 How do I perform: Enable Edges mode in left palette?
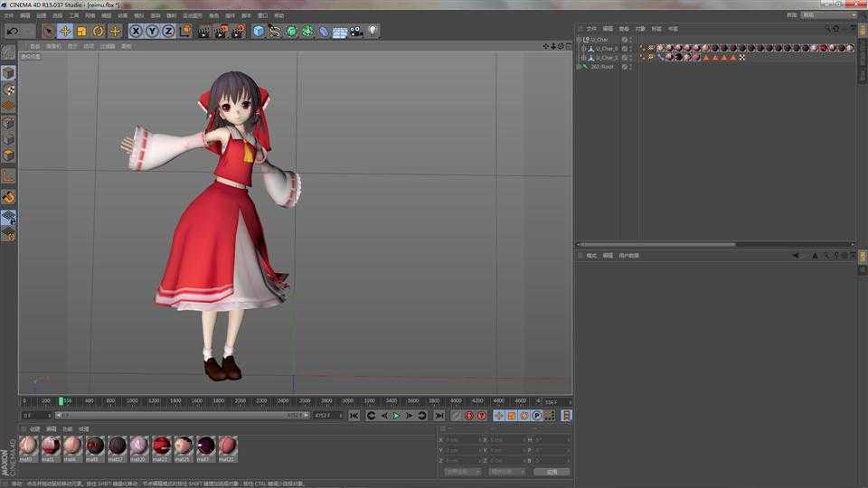[8, 140]
